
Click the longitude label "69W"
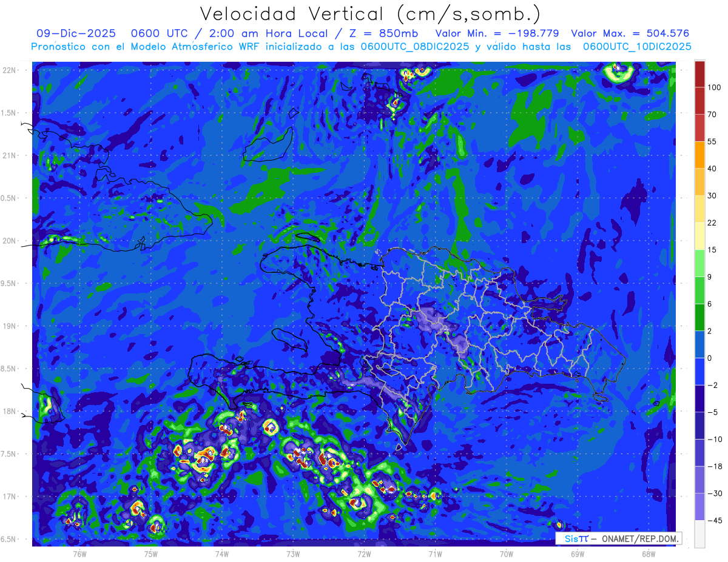tap(578, 554)
